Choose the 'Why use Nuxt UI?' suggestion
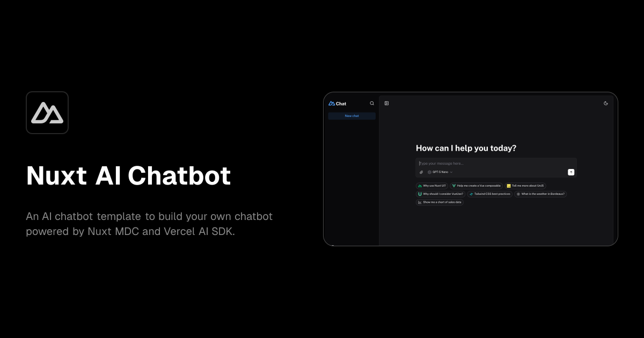Screen dimensions: 644x338 point(432,186)
